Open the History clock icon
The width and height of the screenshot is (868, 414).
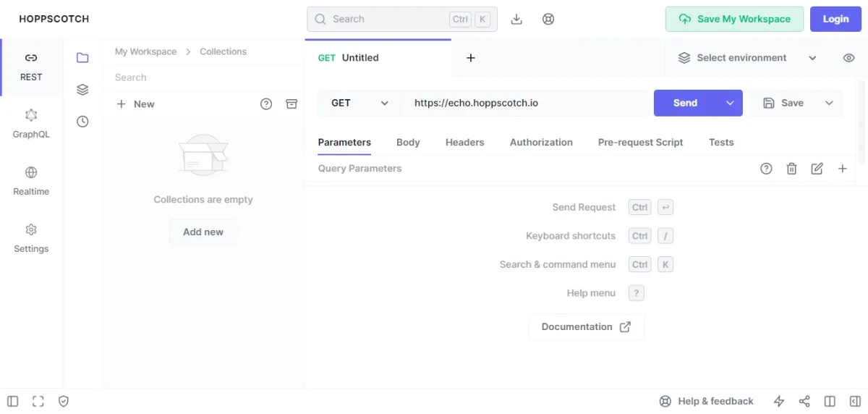pyautogui.click(x=82, y=122)
